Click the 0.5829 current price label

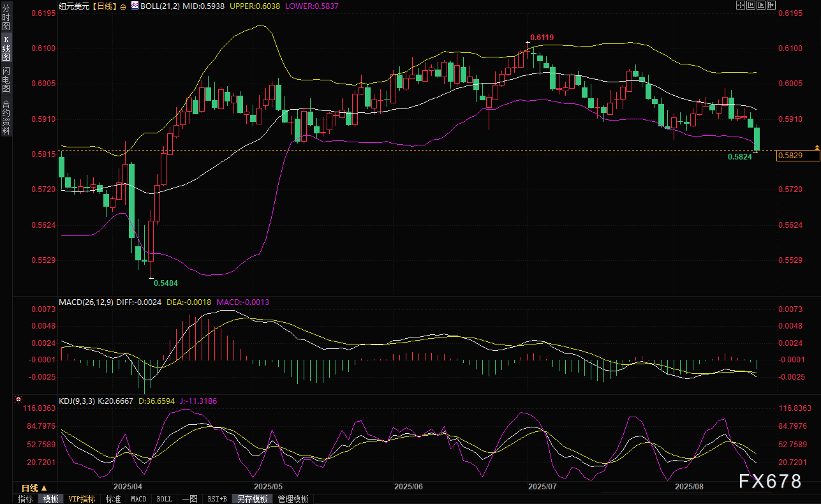(798, 156)
